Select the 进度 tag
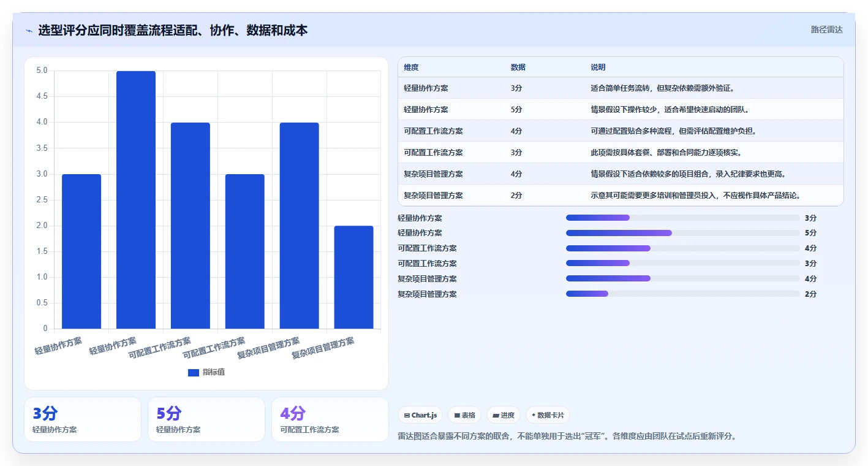The height and width of the screenshot is (466, 868). pos(504,415)
